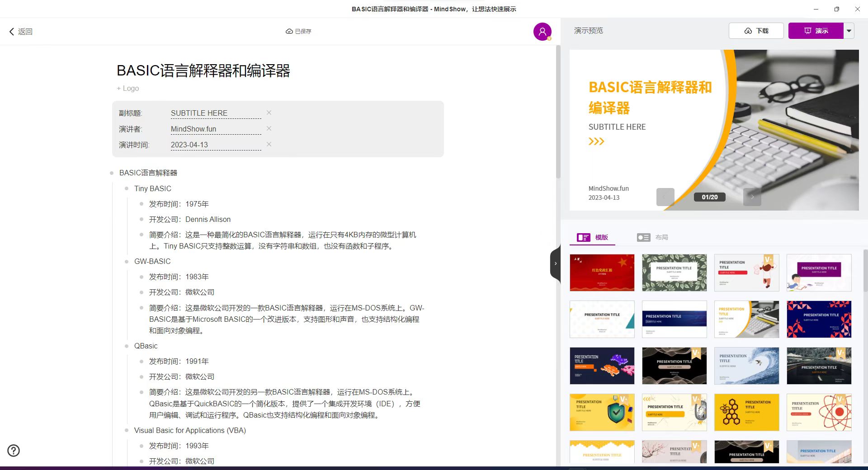The image size is (868, 470).
Task: Click the back arrow icon next to 返回
Action: (11, 31)
